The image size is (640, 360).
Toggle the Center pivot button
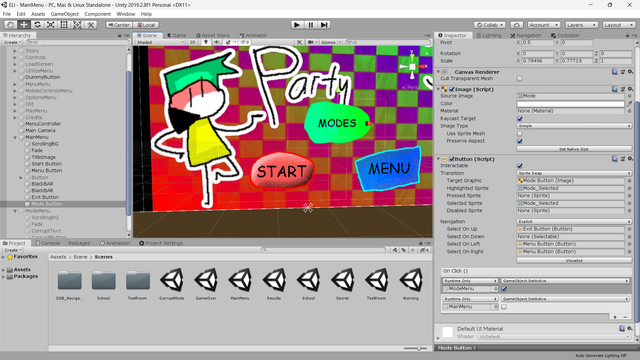(x=119, y=25)
